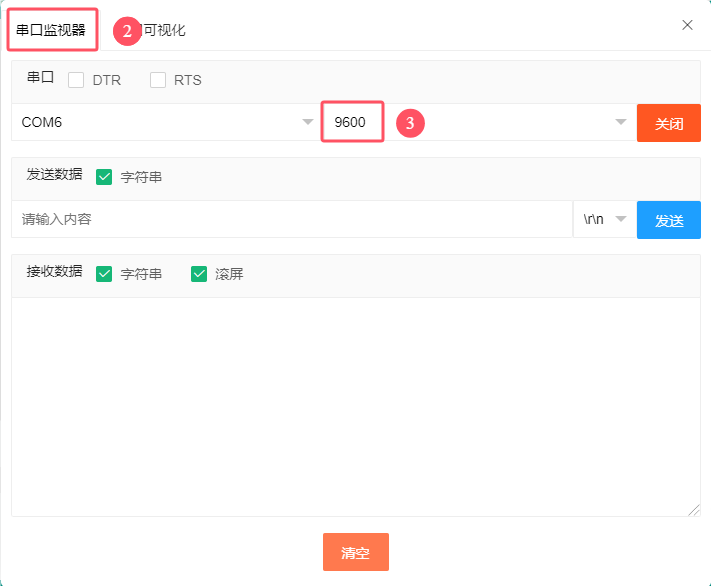711x586 pixels.
Task: Enable the RTS checkbox
Action: (158, 80)
